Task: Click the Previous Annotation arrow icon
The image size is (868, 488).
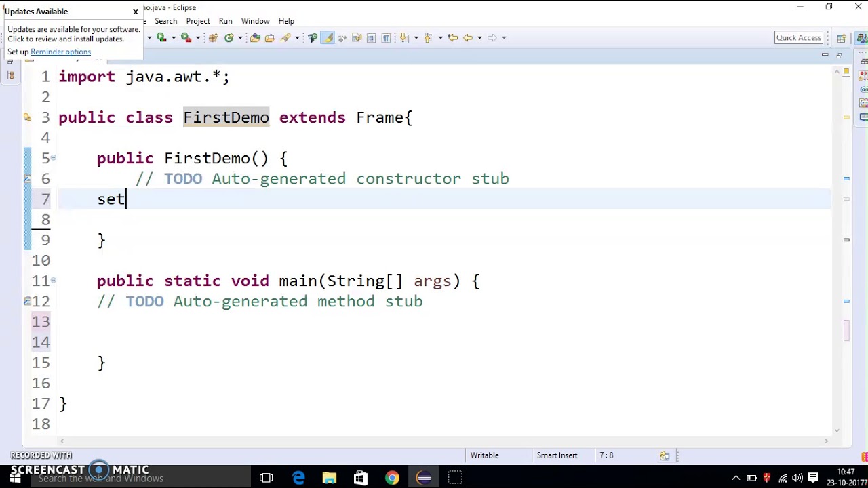Action: [428, 37]
